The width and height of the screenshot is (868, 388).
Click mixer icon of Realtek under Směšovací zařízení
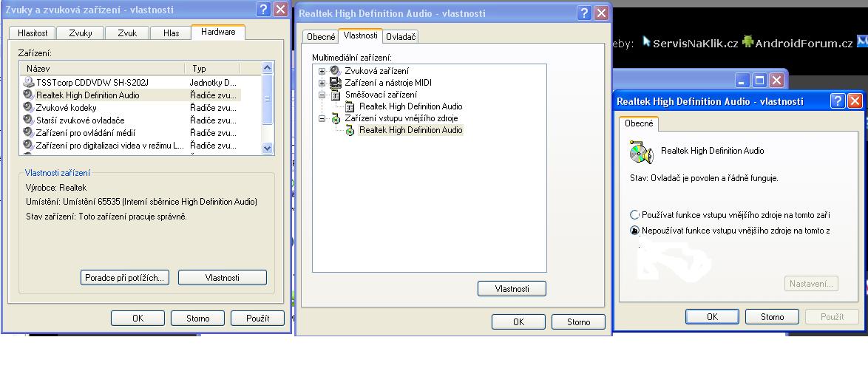tap(350, 106)
